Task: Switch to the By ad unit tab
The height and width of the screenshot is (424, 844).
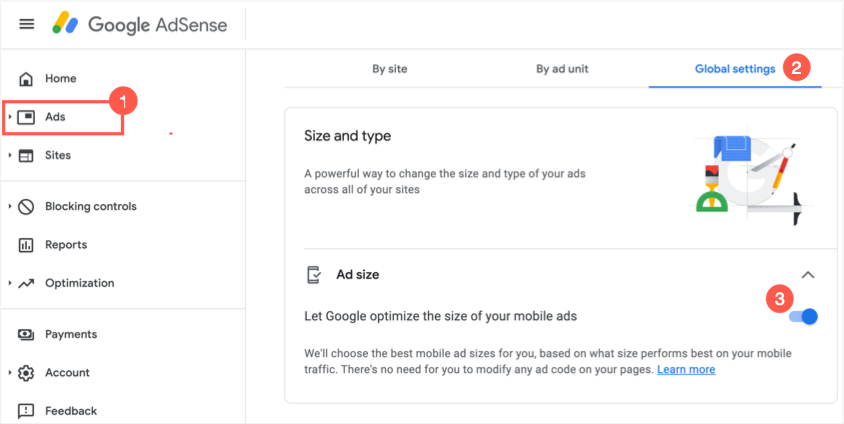Action: (563, 69)
